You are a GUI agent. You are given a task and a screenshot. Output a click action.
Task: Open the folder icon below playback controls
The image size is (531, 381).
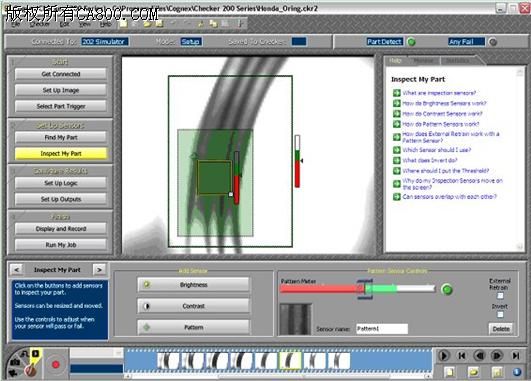coord(473,372)
